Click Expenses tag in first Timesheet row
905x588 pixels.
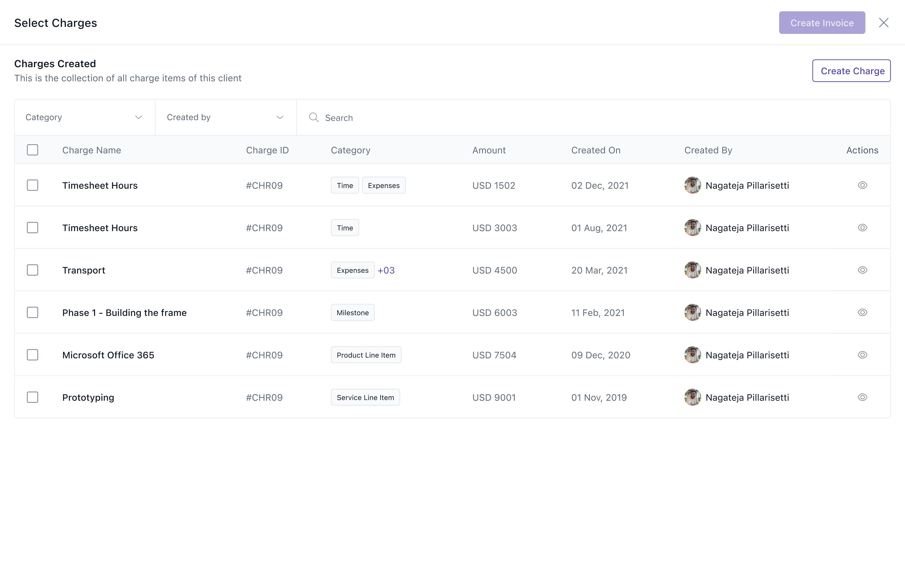click(x=384, y=185)
